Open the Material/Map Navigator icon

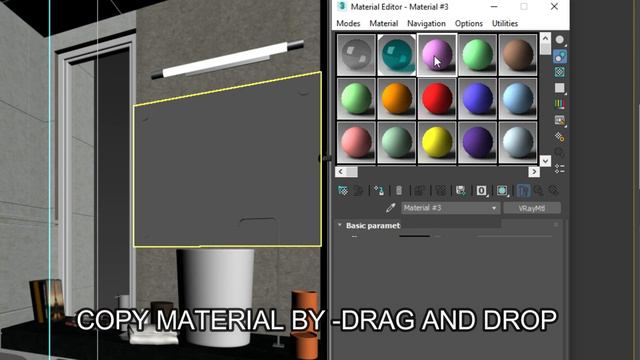click(560, 169)
